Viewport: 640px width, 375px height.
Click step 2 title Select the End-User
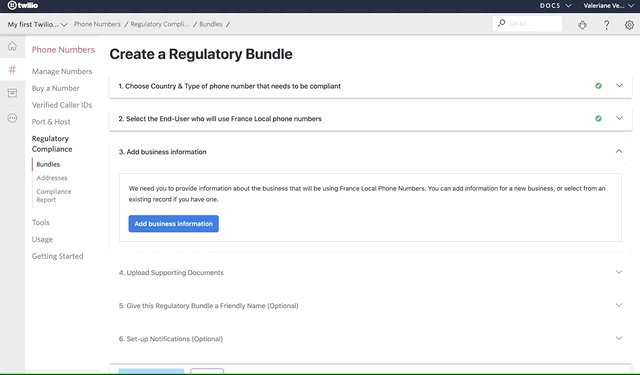(x=220, y=119)
